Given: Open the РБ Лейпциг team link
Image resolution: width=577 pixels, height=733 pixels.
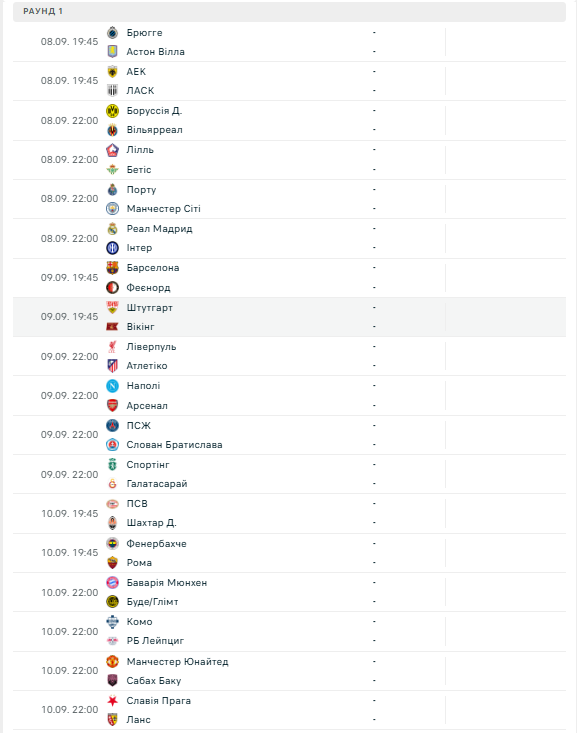Looking at the screenshot, I should 155,641.
